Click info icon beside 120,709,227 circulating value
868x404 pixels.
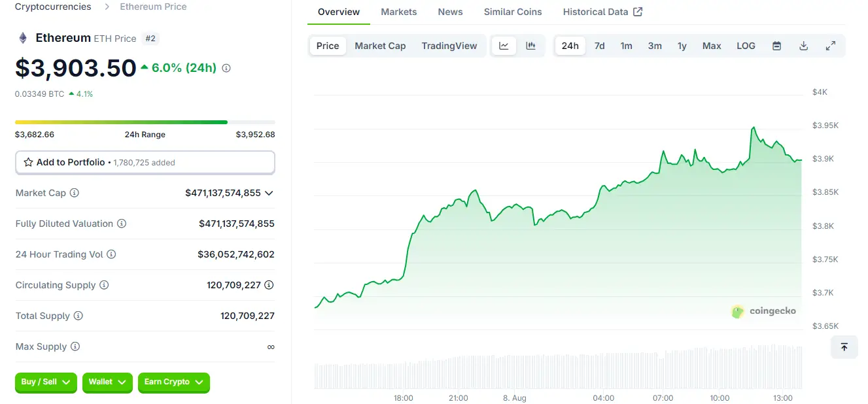click(269, 285)
